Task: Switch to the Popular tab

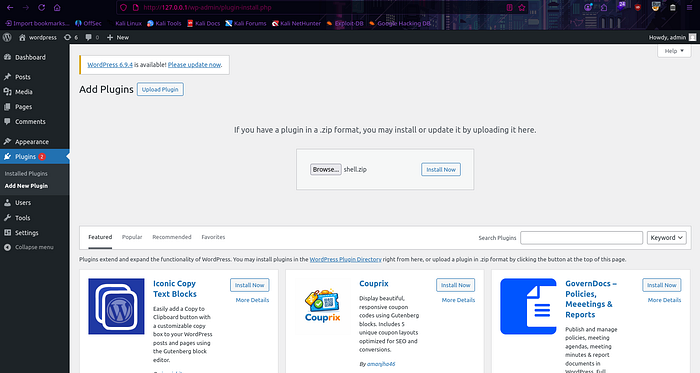Action: 132,237
